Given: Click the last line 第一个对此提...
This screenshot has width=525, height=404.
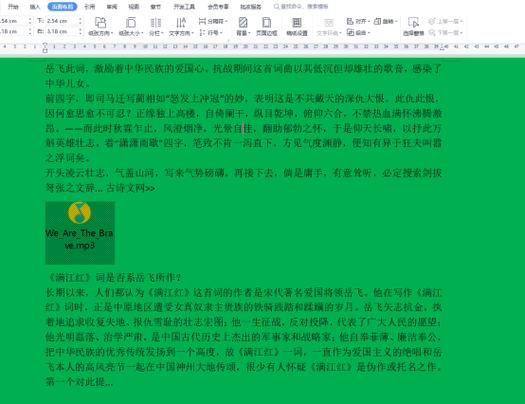Looking at the screenshot, I should [79, 382].
